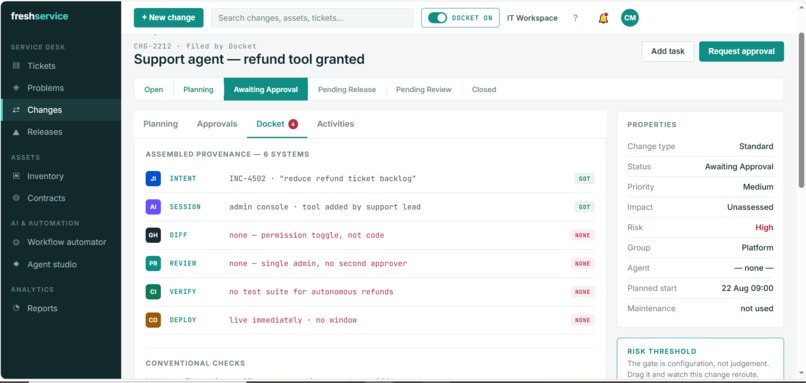This screenshot has height=383, width=806.
Task: Click the JI icon on Intent row
Action: tap(153, 178)
